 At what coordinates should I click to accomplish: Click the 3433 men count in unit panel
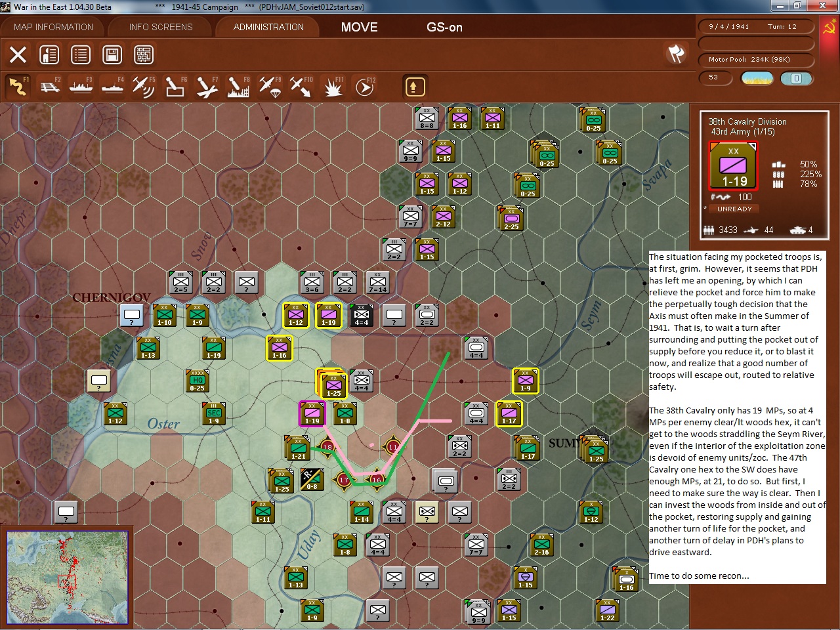click(728, 230)
